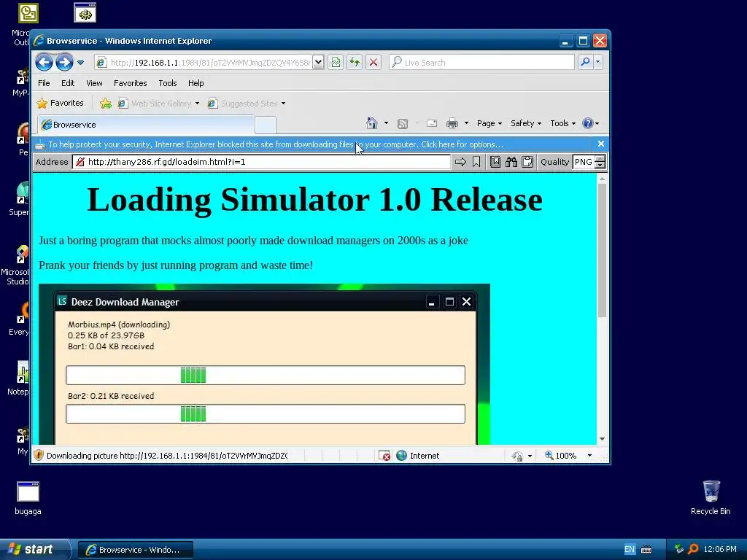Click the EN language indicator in taskbar

click(x=630, y=550)
